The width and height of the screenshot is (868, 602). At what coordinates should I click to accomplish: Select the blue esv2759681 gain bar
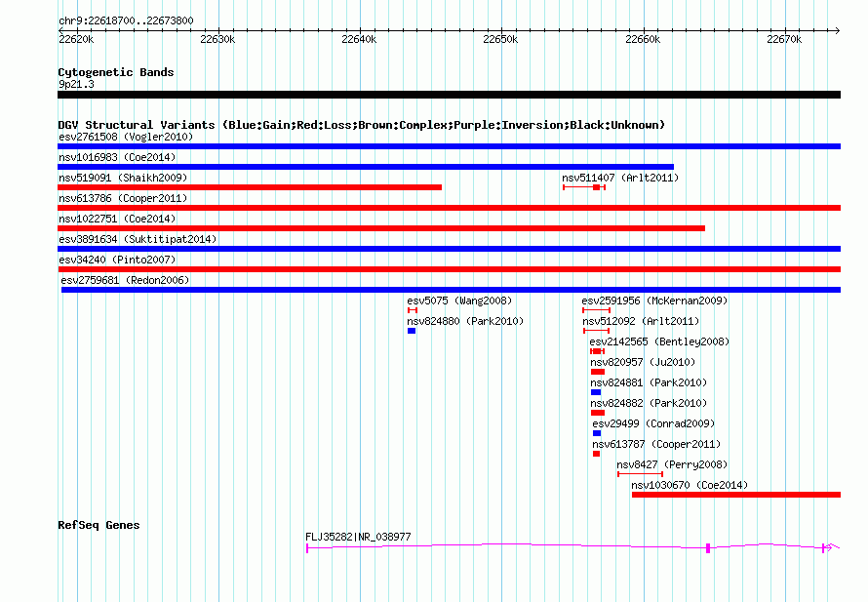click(x=451, y=290)
